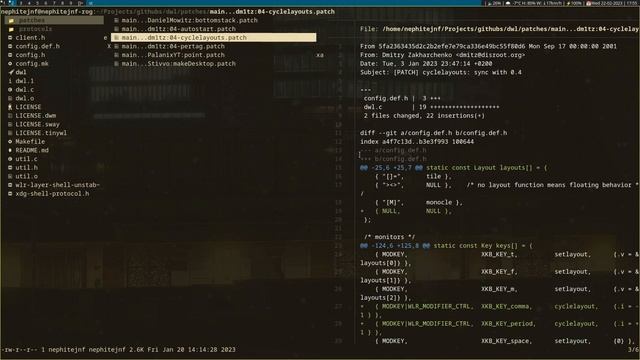Click the 'Date: Tue, 3 Jan 2023' line

point(426,64)
